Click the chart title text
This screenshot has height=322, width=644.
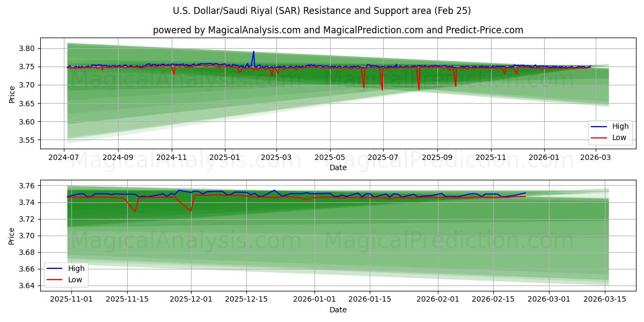[322, 10]
